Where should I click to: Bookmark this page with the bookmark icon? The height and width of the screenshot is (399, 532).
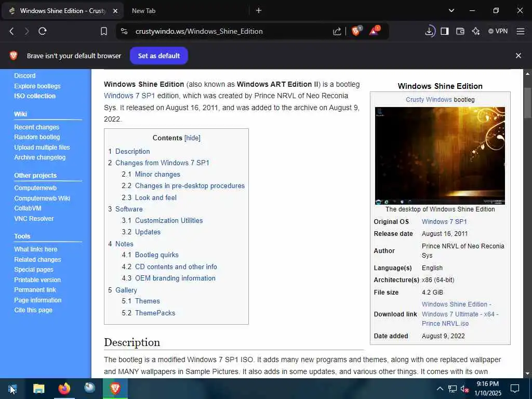click(x=104, y=31)
